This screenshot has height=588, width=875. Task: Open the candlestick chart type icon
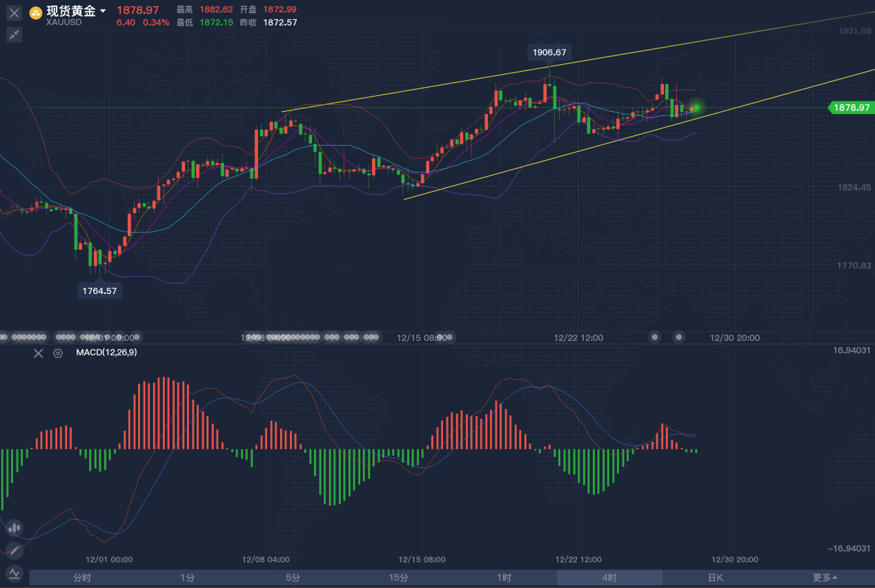pyautogui.click(x=14, y=529)
